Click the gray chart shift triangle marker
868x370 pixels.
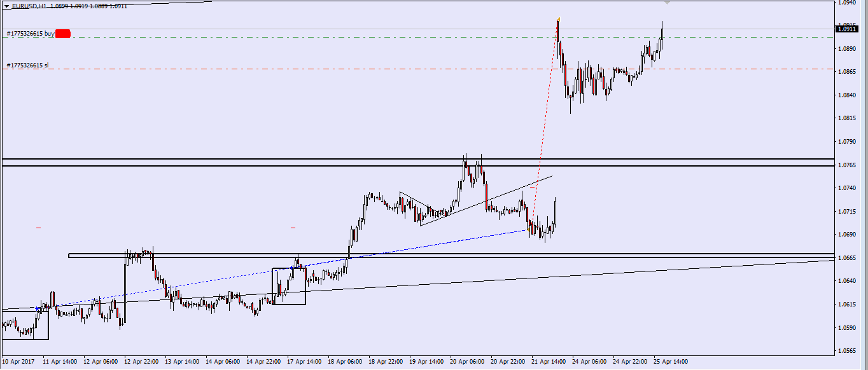(x=667, y=3)
